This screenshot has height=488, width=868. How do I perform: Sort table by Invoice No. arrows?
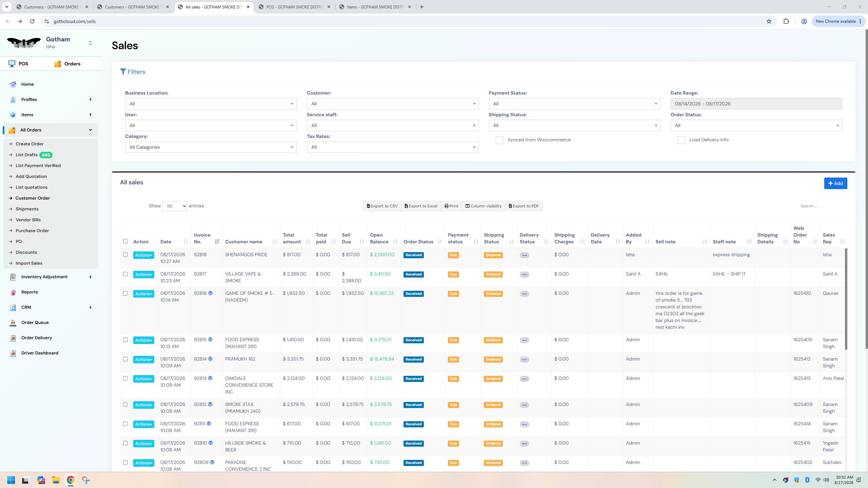click(217, 242)
